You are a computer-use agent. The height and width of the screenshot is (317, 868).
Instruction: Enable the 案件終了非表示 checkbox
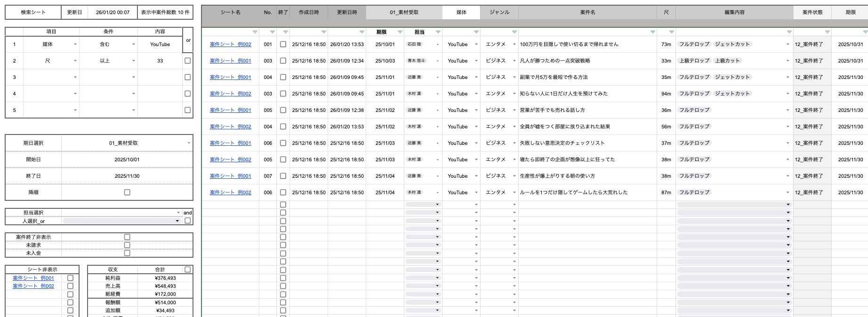point(127,237)
